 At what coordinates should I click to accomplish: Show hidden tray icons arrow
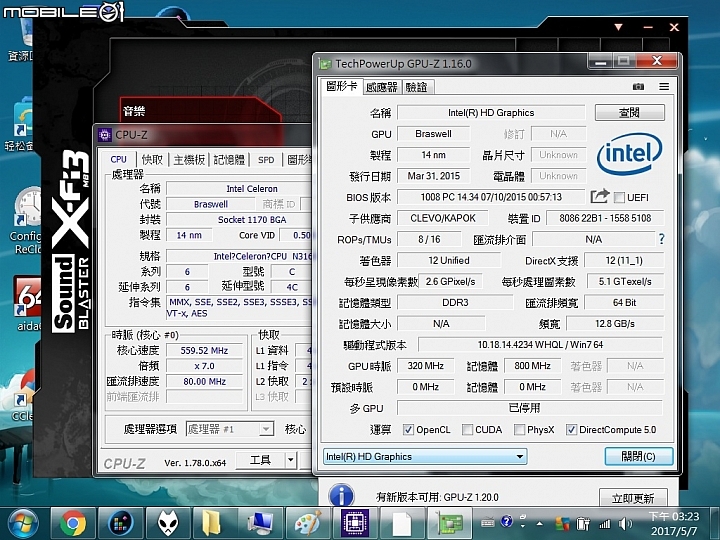click(x=540, y=523)
